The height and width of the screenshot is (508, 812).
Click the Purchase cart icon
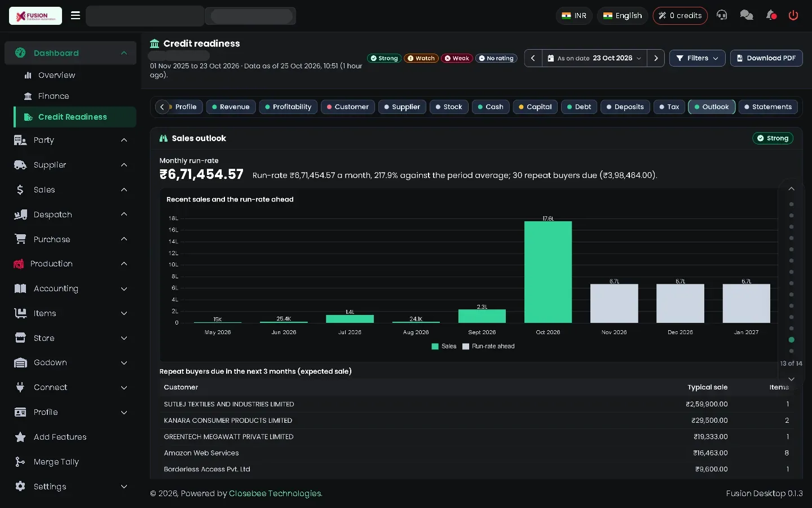click(x=20, y=239)
